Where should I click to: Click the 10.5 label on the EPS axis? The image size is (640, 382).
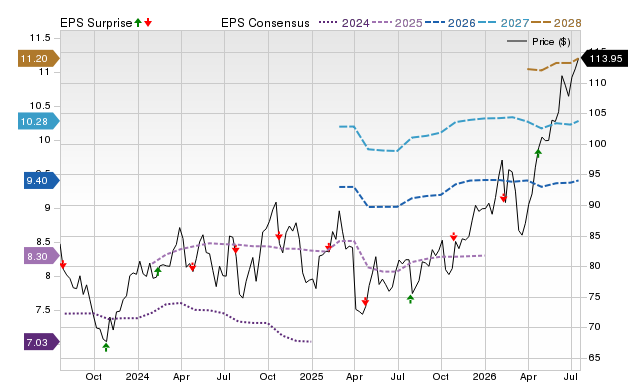tap(40, 106)
